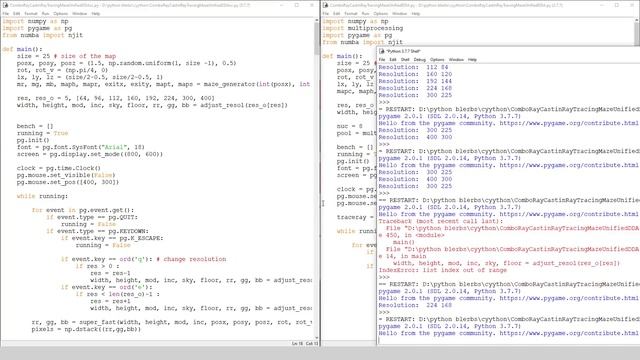The image size is (640, 360).
Task: Open Options menu in left editor window
Action: 60,13
